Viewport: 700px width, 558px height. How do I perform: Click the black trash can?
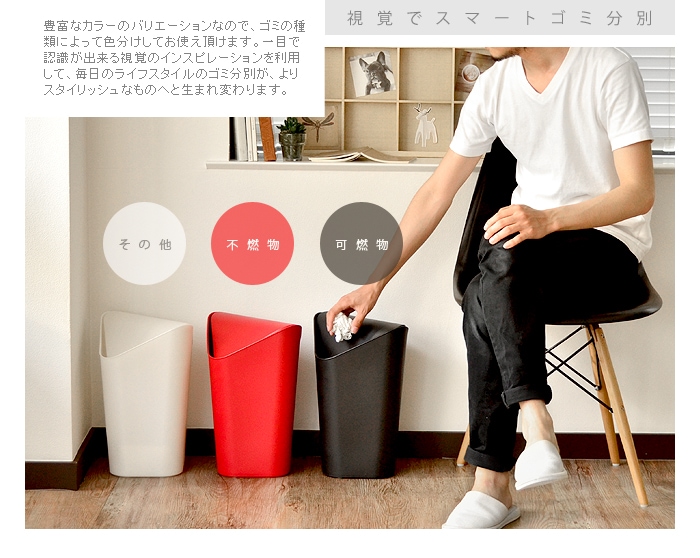click(x=361, y=396)
